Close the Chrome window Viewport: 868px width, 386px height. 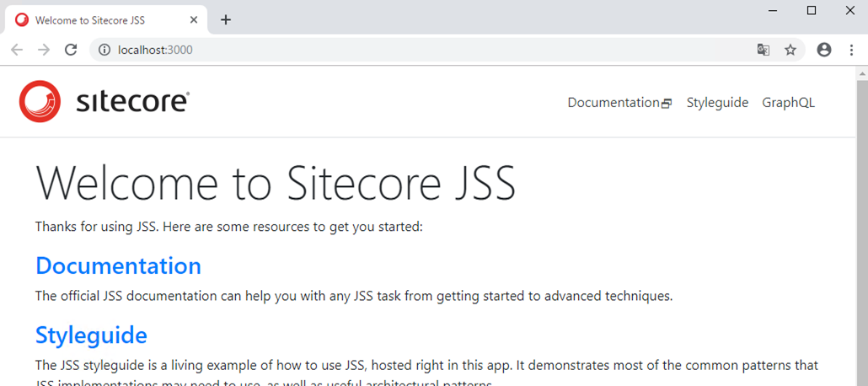tap(850, 10)
